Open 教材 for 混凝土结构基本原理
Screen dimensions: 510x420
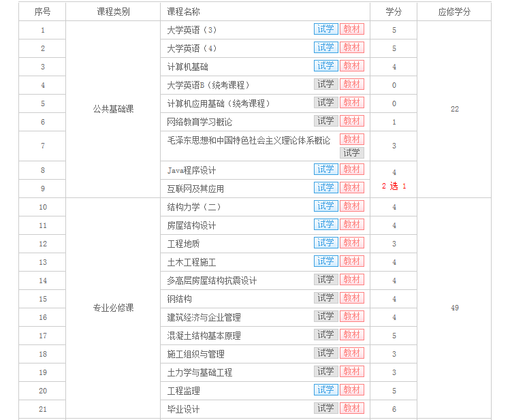pyautogui.click(x=351, y=335)
